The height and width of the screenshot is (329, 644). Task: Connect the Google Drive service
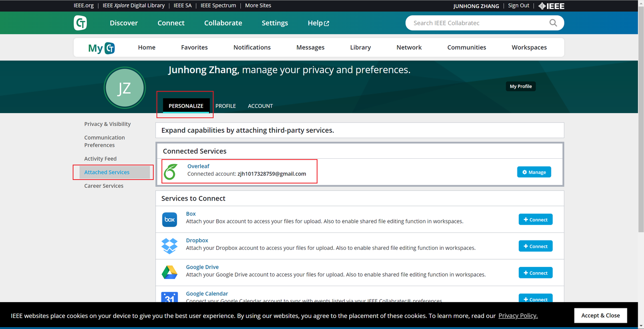(x=535, y=272)
